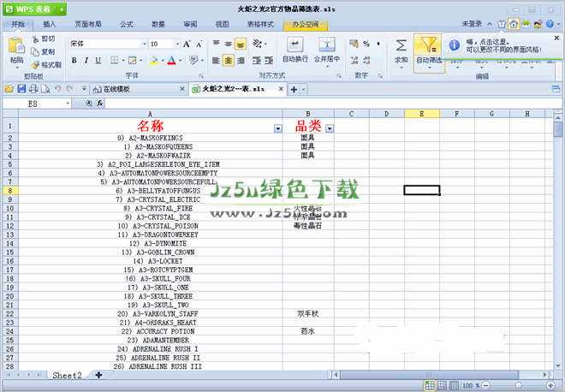Click the text orientation icon
Screen dimensions: 565x392
(x=258, y=44)
